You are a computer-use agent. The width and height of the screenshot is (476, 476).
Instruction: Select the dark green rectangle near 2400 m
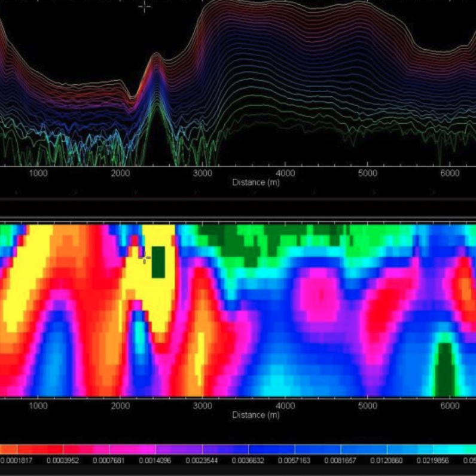coord(158,262)
